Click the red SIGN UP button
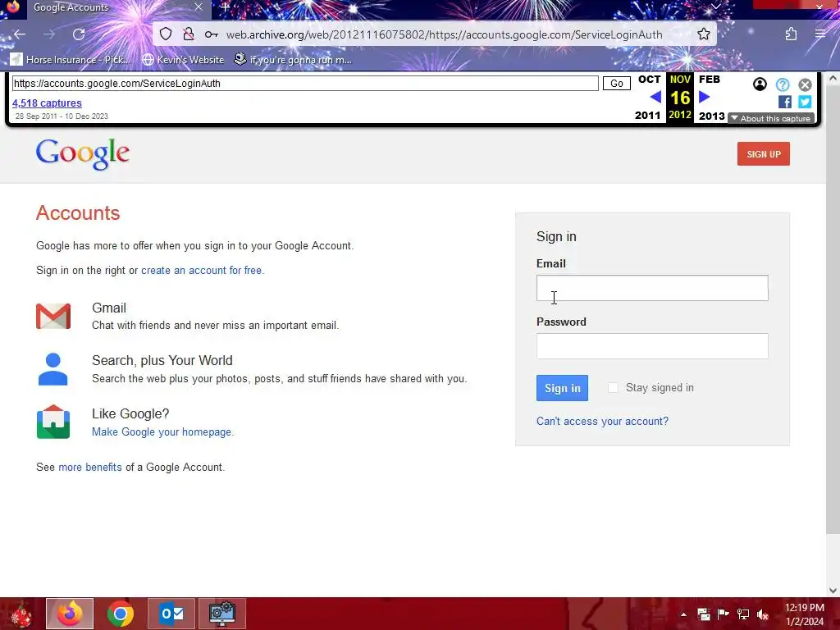This screenshot has width=840, height=630. [764, 153]
